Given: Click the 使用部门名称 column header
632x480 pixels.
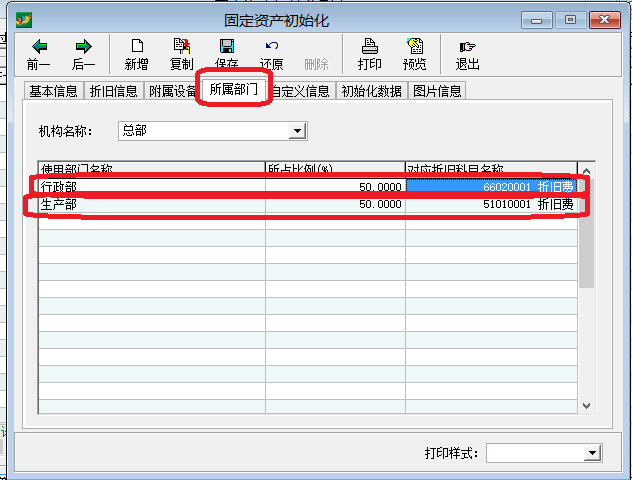Looking at the screenshot, I should (x=150, y=168).
